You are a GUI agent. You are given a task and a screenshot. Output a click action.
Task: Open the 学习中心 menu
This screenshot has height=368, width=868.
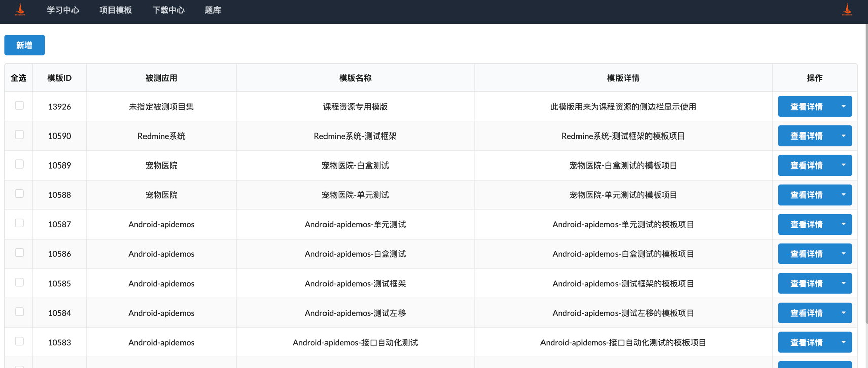63,10
